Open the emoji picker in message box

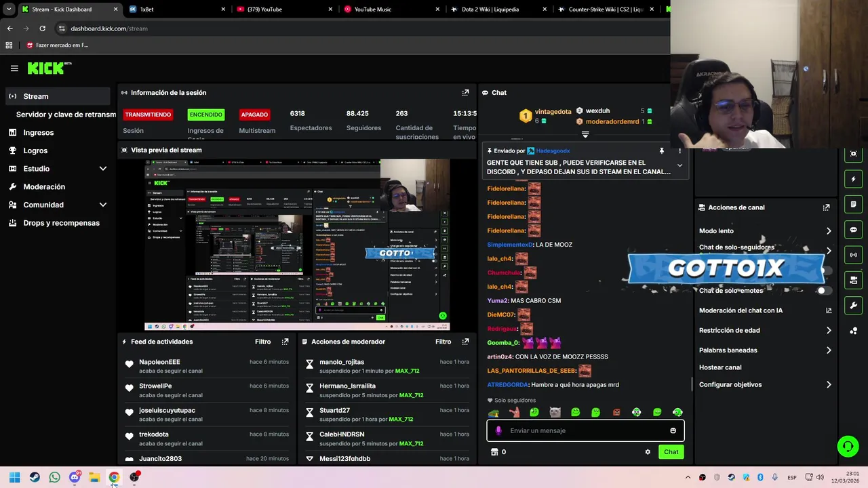673,430
